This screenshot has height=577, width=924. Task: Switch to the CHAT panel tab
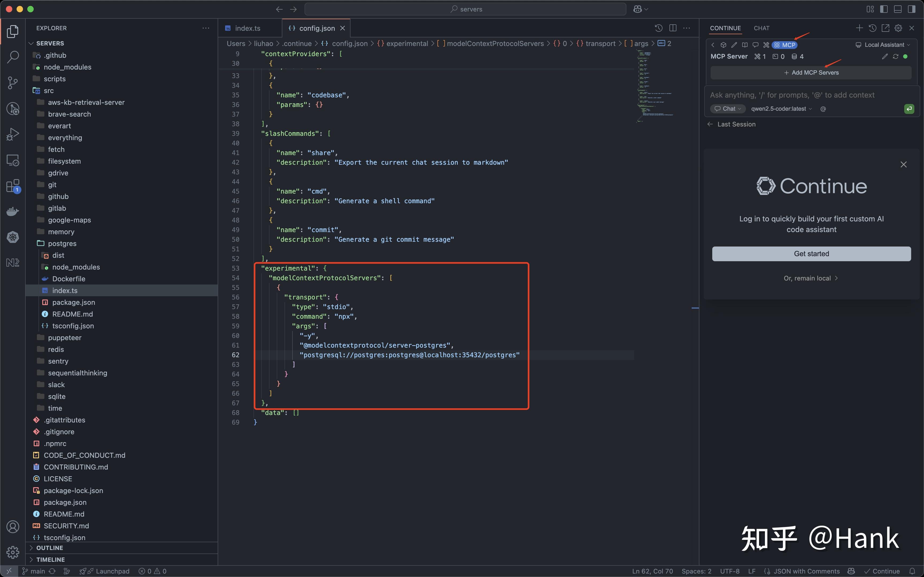pos(761,28)
